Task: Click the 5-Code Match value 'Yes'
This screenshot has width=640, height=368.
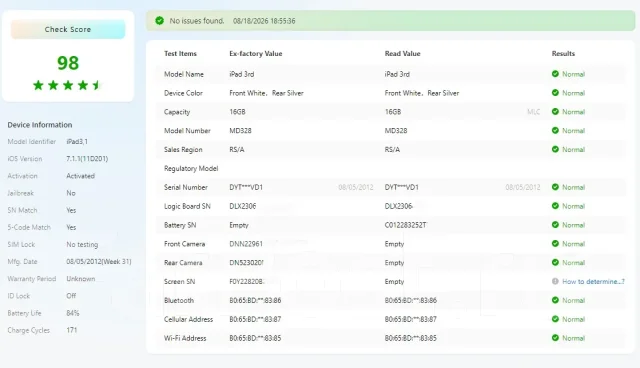Action: [x=71, y=227]
